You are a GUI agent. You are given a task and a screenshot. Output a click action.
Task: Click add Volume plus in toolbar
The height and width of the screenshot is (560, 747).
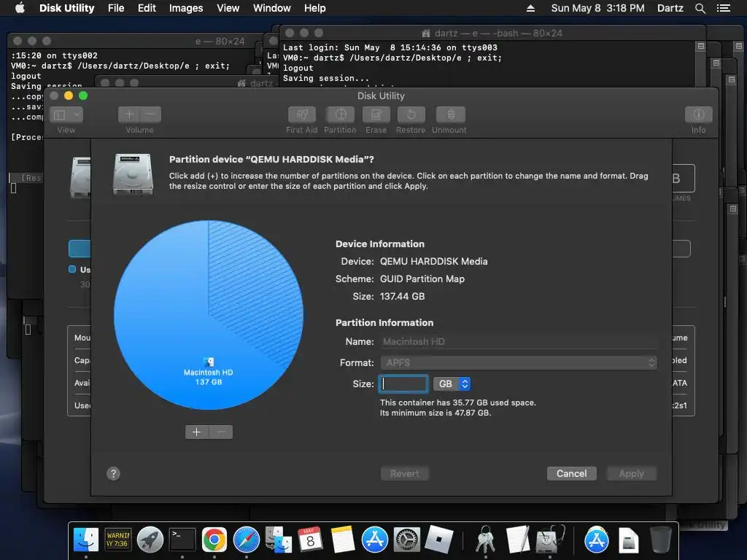tap(128, 114)
